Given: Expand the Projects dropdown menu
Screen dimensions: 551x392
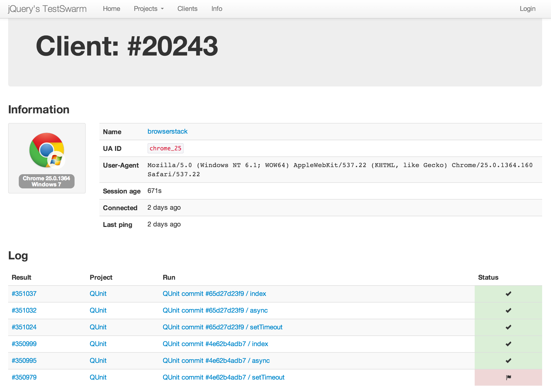Looking at the screenshot, I should tap(149, 9).
